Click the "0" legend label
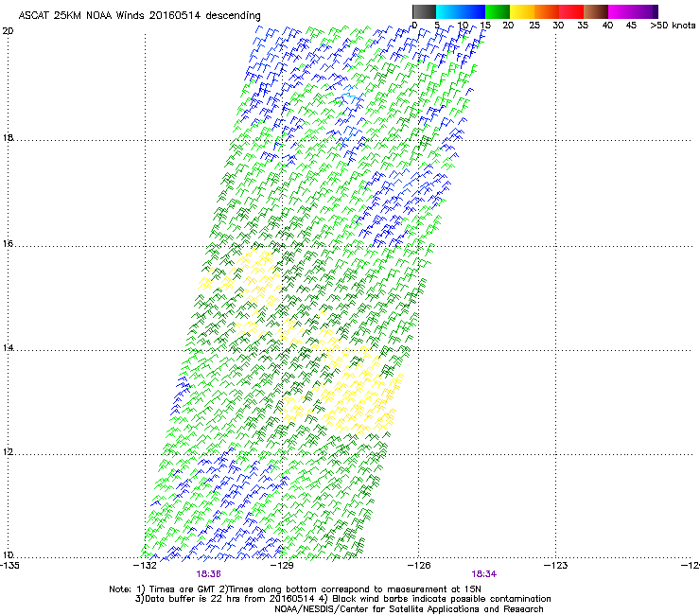700x615 pixels. click(414, 26)
